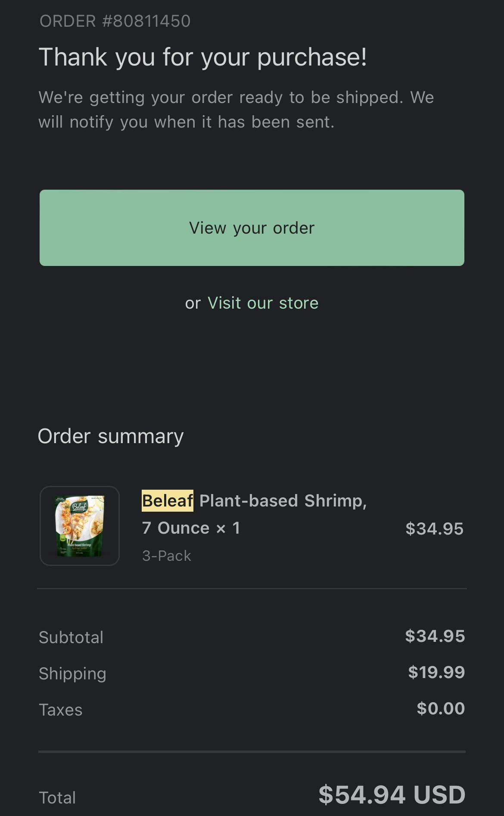The image size is (504, 816).
Task: Select the highlighted Beleaf brand text
Action: pos(167,500)
